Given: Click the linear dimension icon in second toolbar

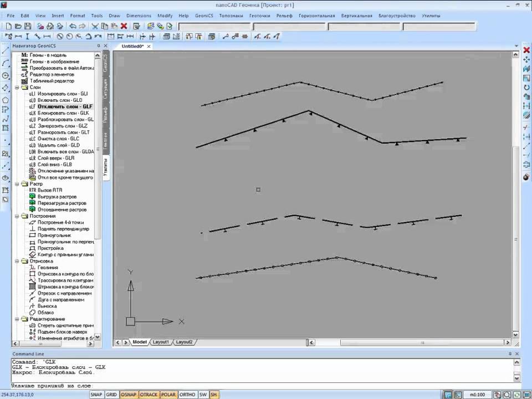Looking at the screenshot, I should [18, 37].
